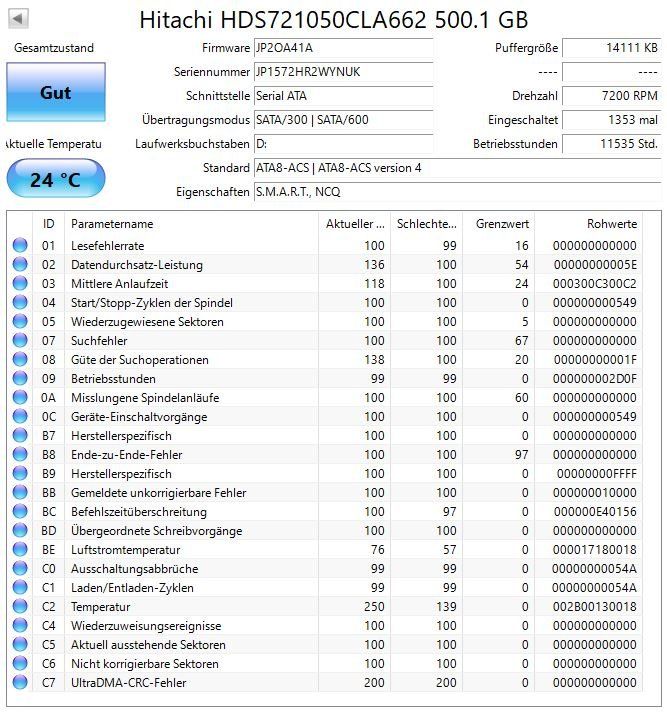Viewport: 667px width, 713px height.
Task: Click status circle for Luftstromtemperatur row
Action: click(20, 550)
